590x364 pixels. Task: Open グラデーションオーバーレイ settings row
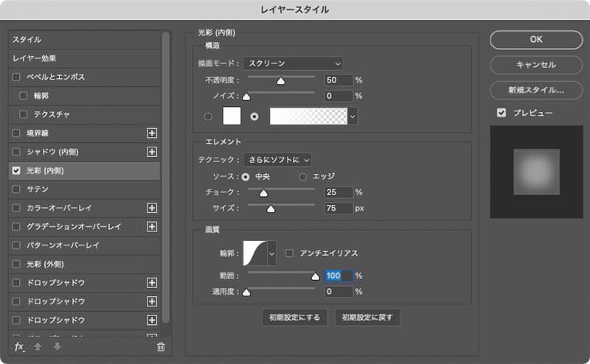tap(84, 227)
